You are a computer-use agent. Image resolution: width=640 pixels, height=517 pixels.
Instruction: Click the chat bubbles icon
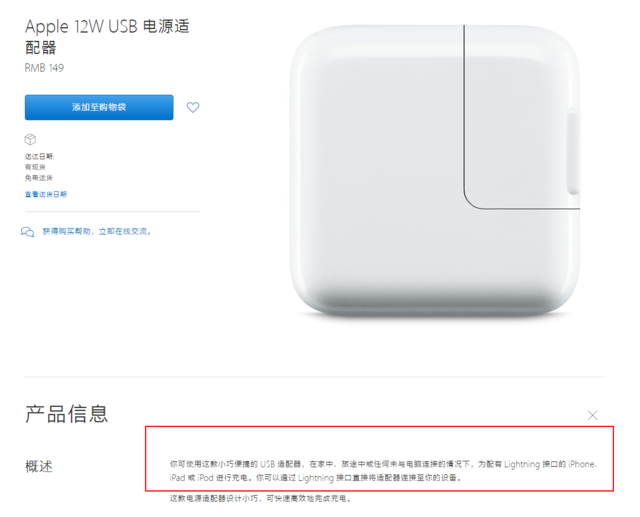[27, 232]
